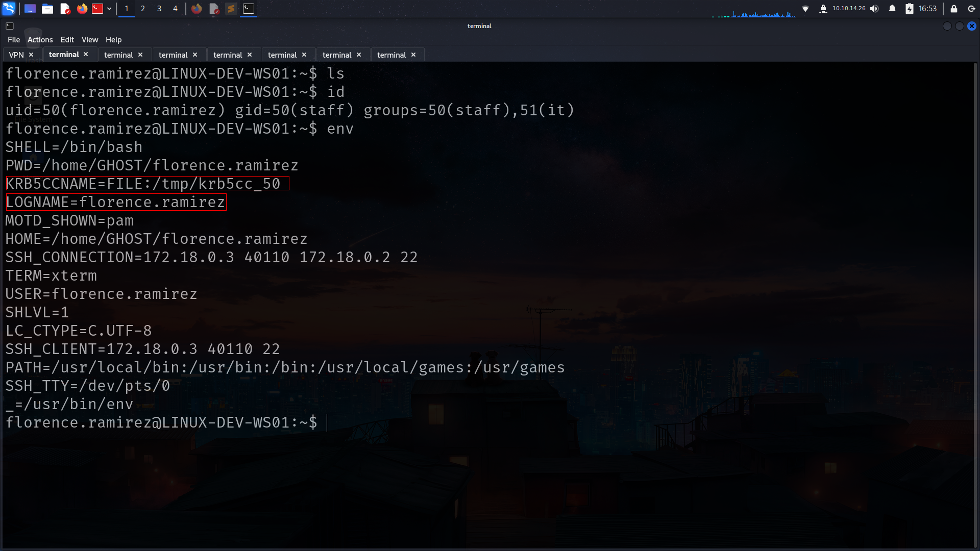
Task: Click the HOME=/home/GHOST/florence.ramirez line
Action: tap(157, 239)
